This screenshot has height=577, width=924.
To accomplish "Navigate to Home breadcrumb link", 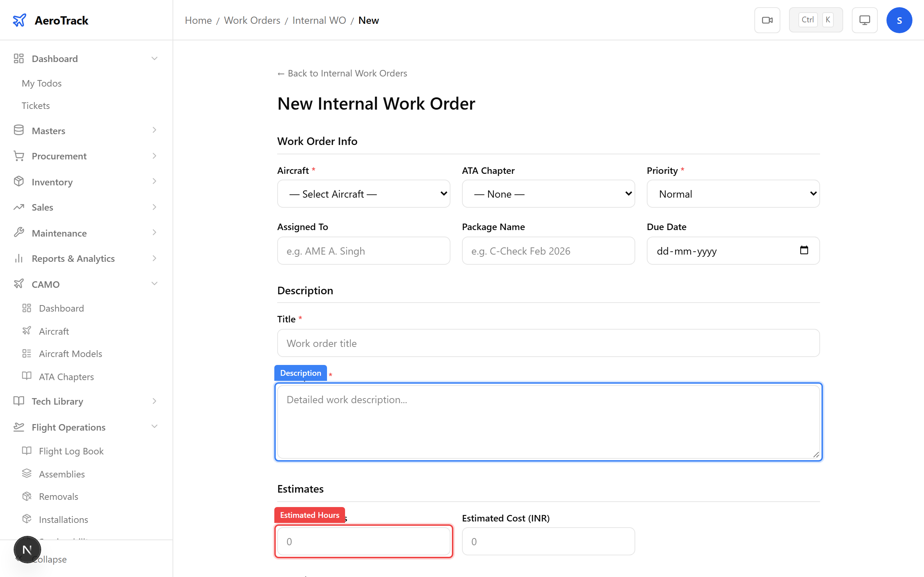I will tap(198, 20).
